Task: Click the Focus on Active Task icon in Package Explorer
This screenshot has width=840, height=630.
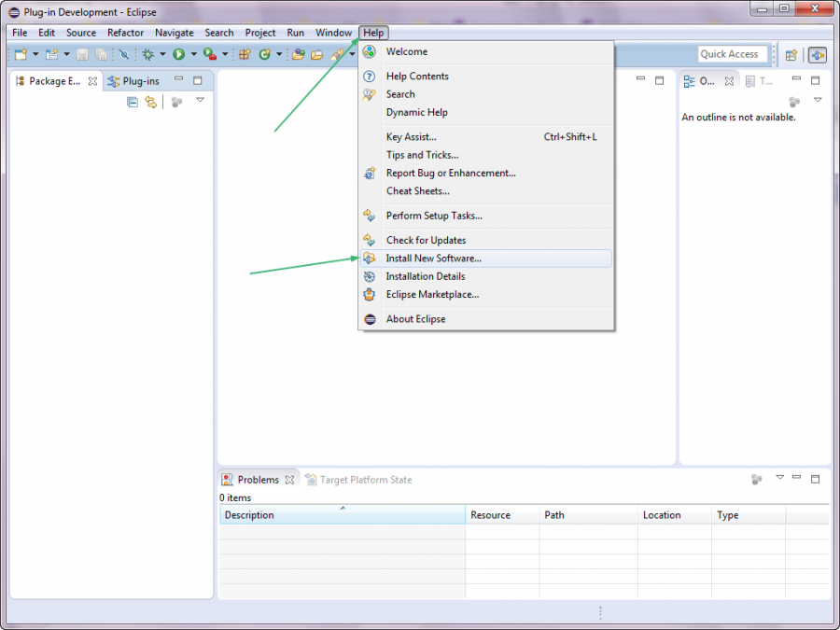Action: (176, 102)
